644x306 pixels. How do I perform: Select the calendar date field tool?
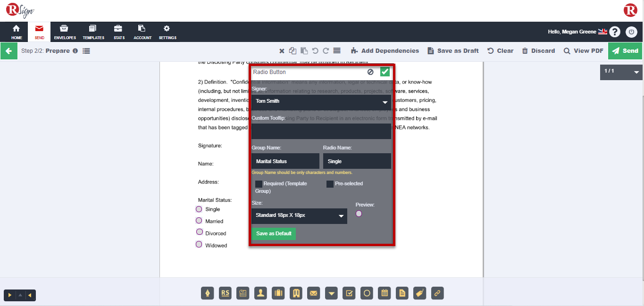pos(385,293)
